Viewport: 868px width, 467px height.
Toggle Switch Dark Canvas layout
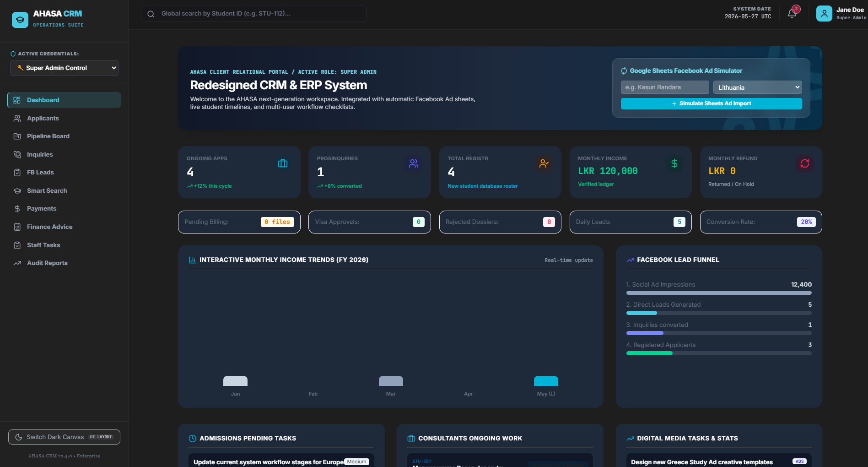click(64, 437)
